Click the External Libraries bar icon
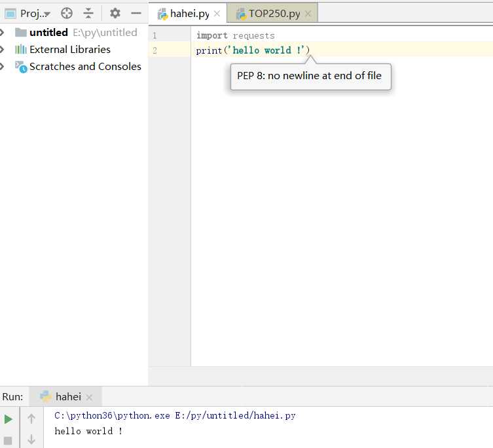This screenshot has height=448, width=493. [x=21, y=49]
